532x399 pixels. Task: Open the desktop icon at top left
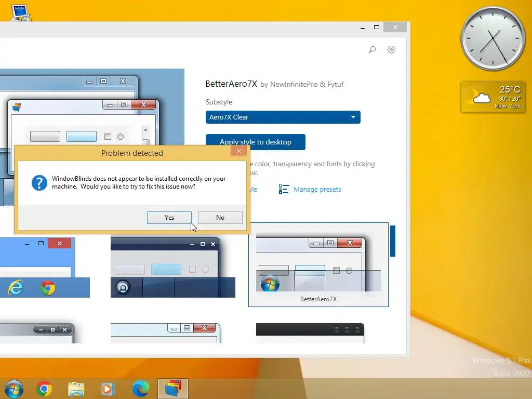(20, 12)
